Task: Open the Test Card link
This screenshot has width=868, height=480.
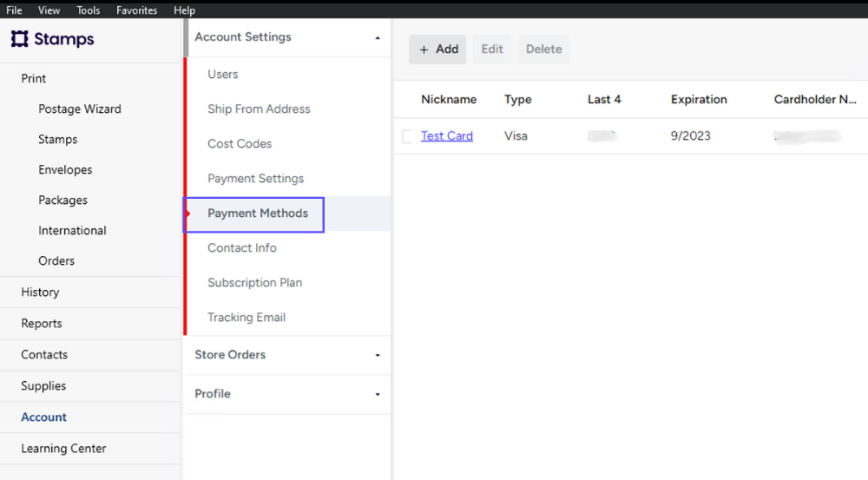Action: [447, 135]
